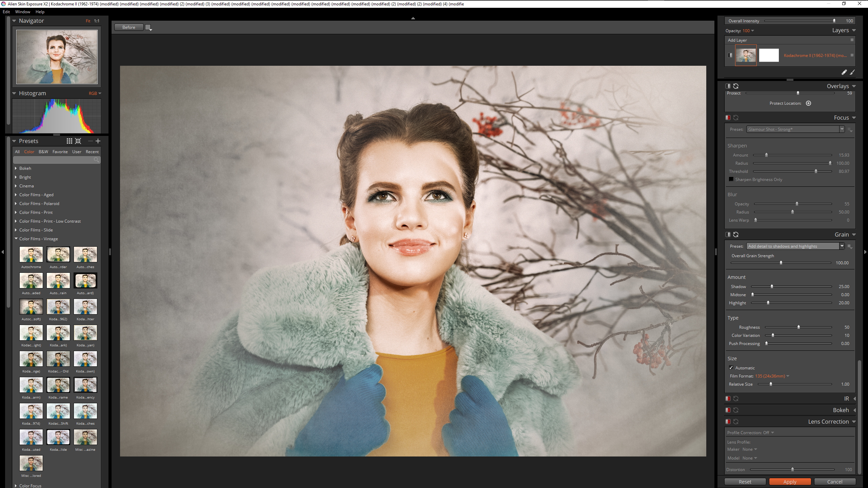Image resolution: width=868 pixels, height=488 pixels.
Task: Click the plus icon to add preset
Action: (98, 141)
